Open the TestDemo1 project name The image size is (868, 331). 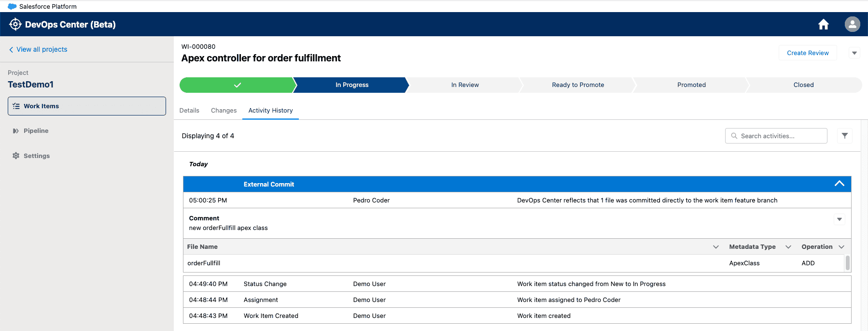tap(30, 85)
